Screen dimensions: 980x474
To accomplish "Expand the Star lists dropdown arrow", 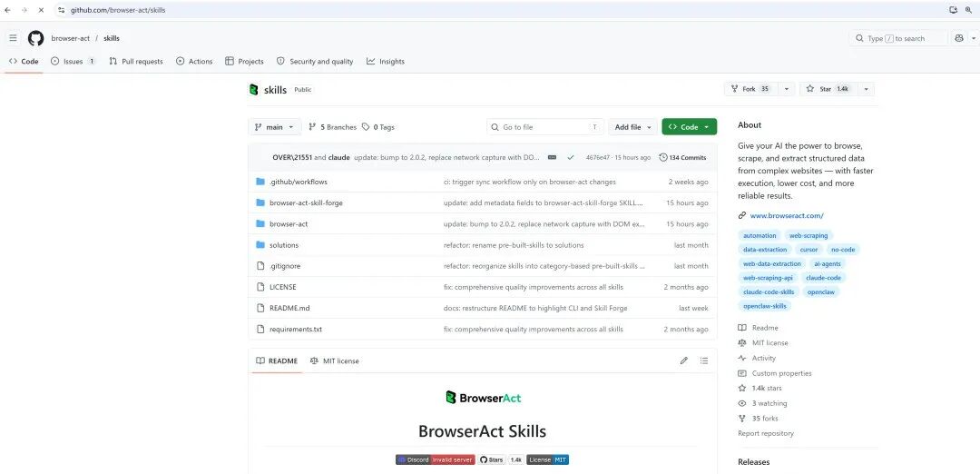I will [x=866, y=89].
